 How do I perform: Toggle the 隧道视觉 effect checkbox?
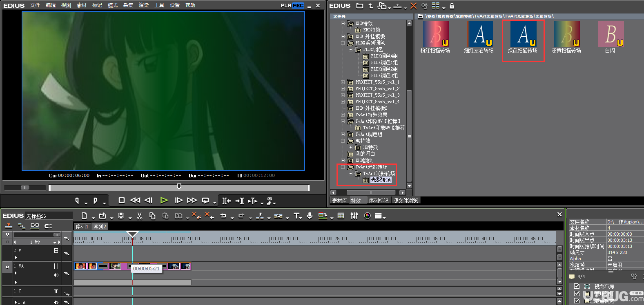pyautogui.click(x=577, y=301)
